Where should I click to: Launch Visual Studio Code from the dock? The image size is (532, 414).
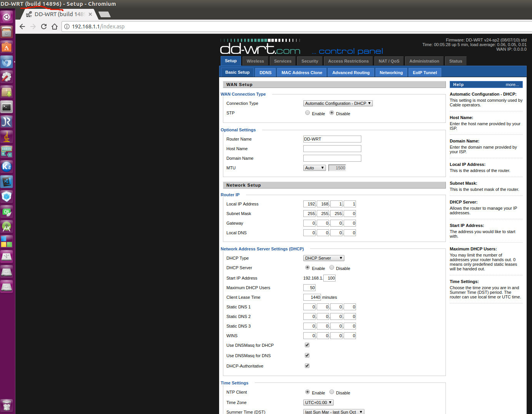(7, 182)
